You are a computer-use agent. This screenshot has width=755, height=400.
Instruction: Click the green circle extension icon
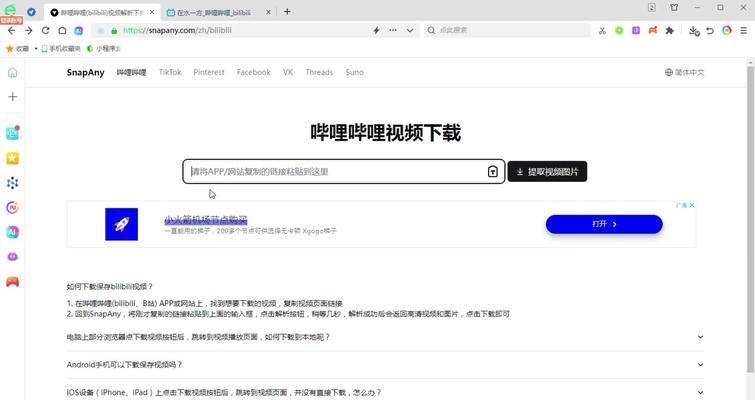tap(619, 30)
